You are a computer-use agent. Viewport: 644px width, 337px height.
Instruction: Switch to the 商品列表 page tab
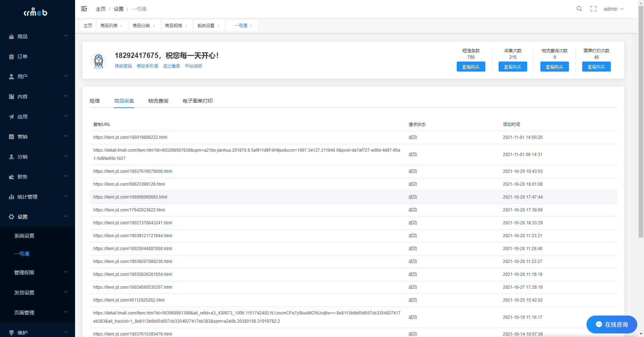tap(109, 26)
